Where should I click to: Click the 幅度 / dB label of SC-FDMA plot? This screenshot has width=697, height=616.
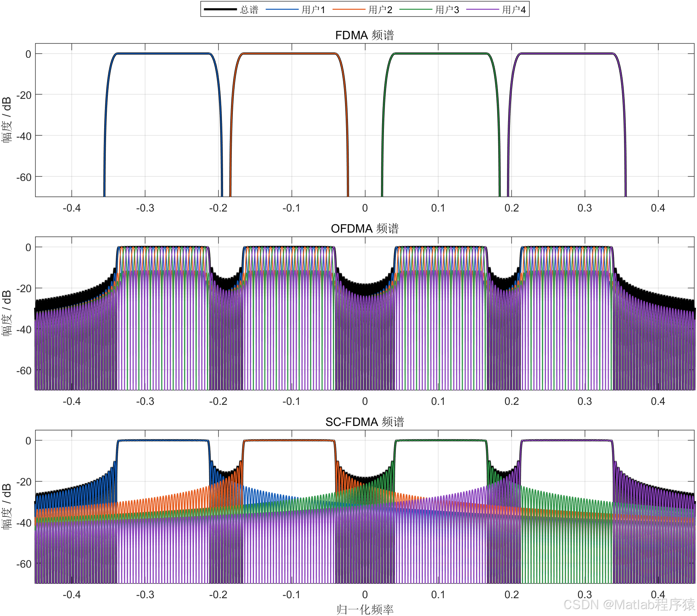pos(7,507)
